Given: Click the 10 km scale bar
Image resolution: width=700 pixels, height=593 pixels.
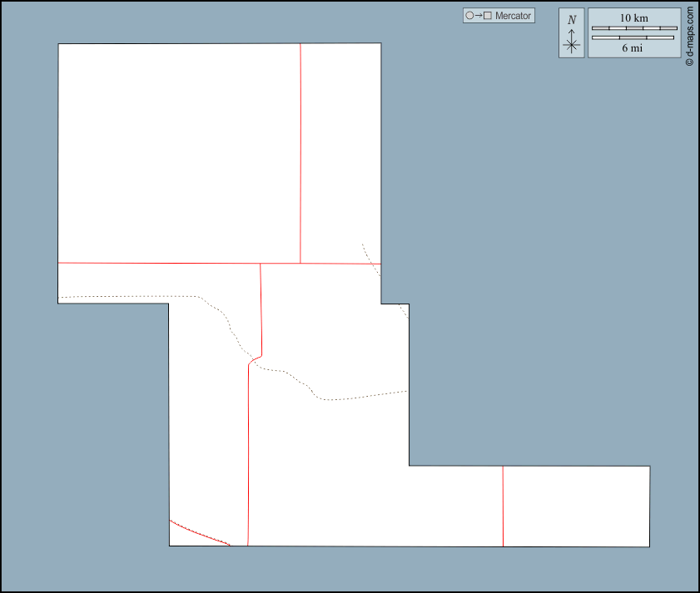Looking at the screenshot, I should click(633, 28).
